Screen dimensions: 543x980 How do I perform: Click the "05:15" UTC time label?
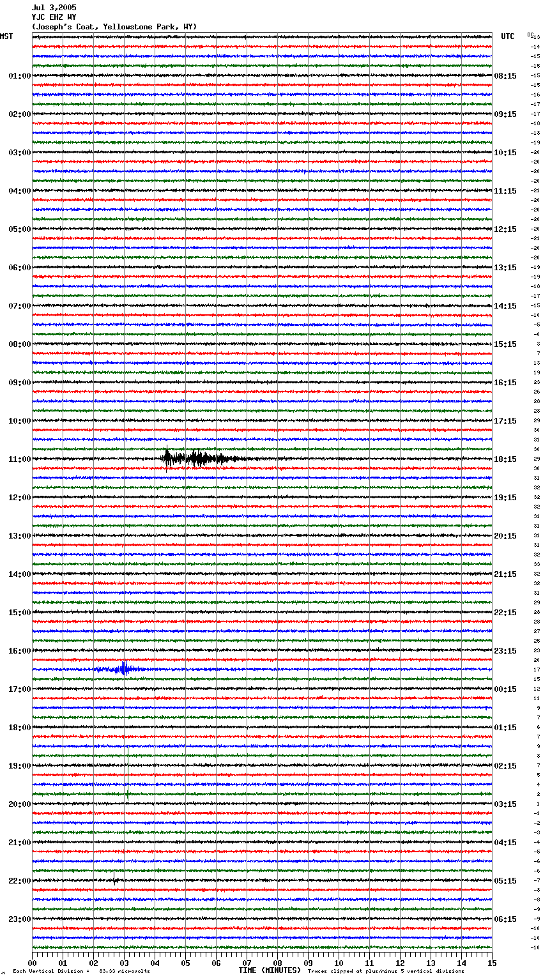tap(505, 881)
